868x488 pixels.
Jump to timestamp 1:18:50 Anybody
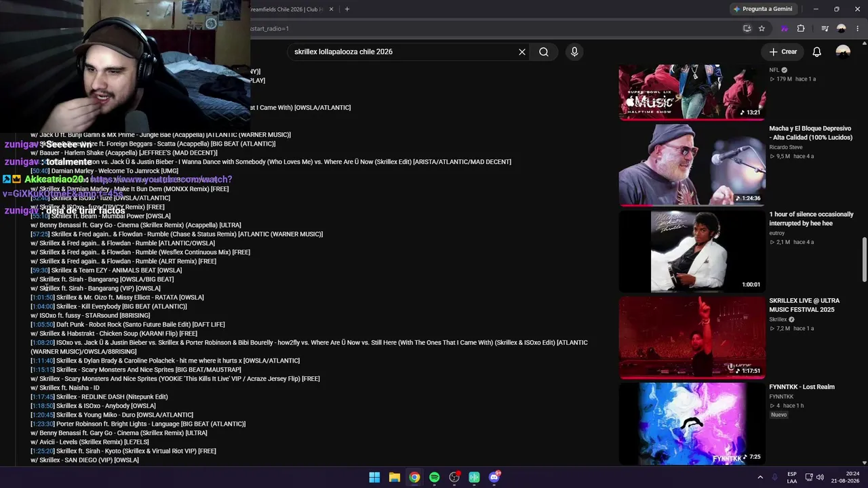tap(43, 406)
